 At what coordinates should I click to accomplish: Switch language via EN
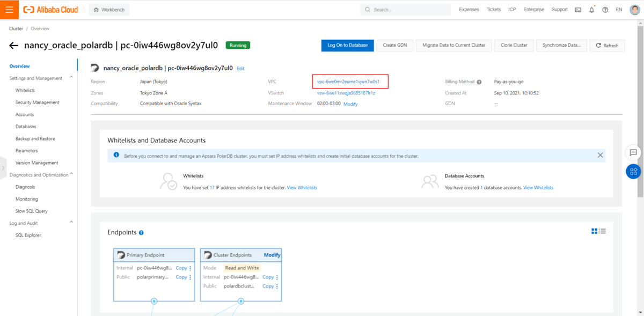point(619,10)
